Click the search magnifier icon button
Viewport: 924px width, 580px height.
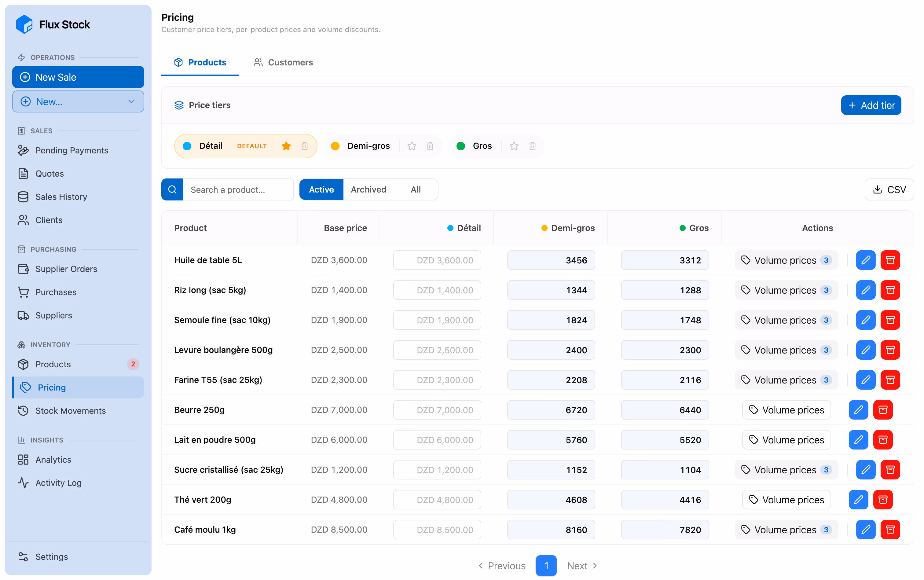tap(172, 189)
